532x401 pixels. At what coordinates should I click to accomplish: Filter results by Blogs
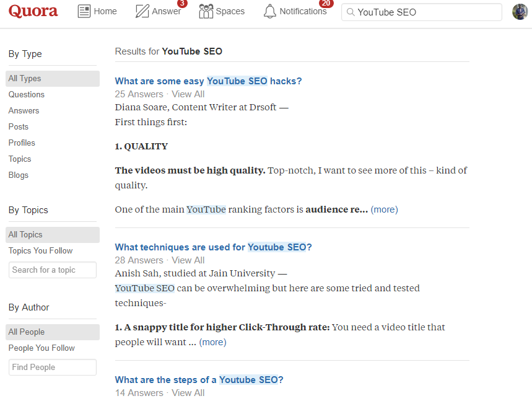tap(19, 175)
